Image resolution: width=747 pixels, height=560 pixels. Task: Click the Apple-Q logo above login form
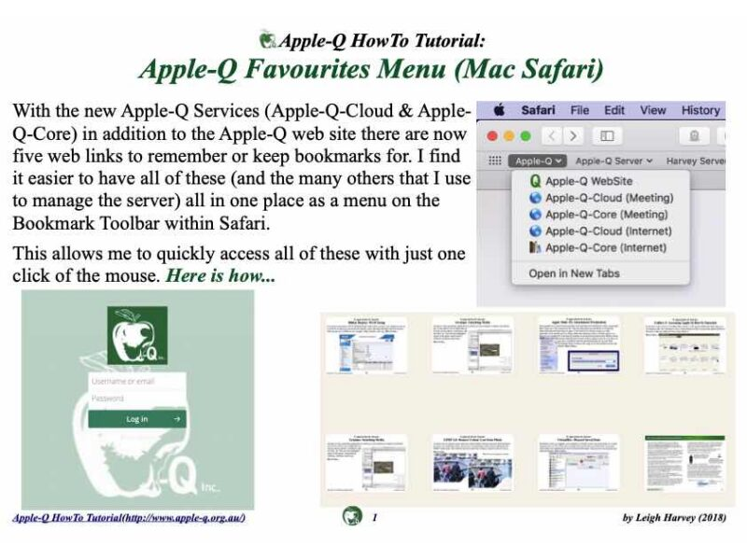coord(137,335)
